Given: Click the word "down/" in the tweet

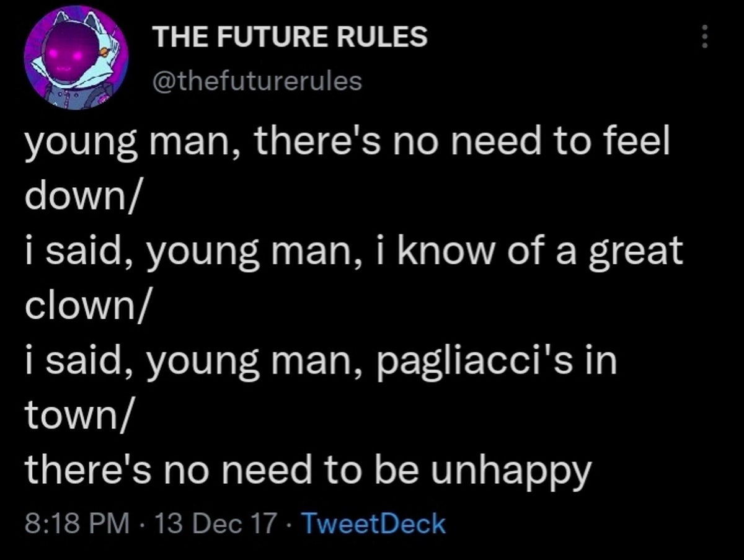Looking at the screenshot, I should point(76,197).
